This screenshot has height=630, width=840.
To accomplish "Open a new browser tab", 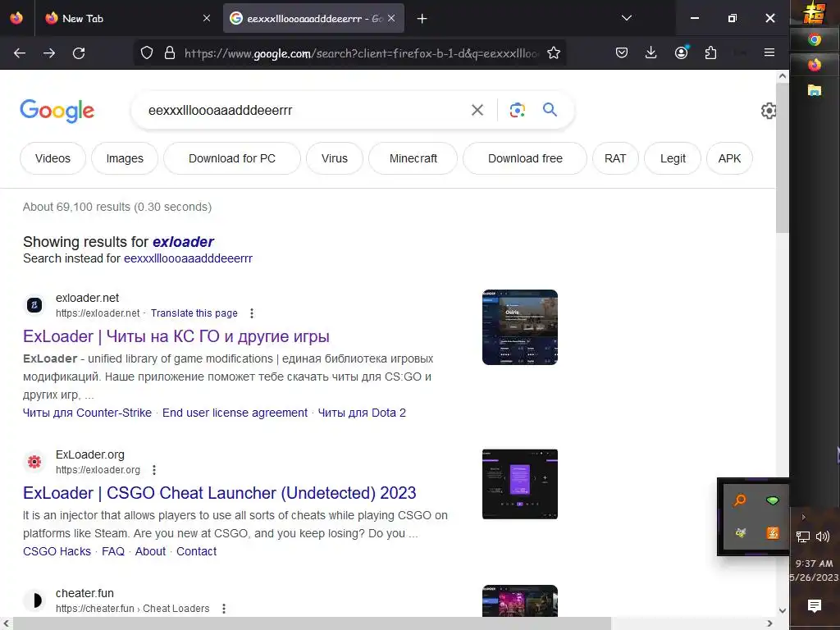I will [422, 19].
